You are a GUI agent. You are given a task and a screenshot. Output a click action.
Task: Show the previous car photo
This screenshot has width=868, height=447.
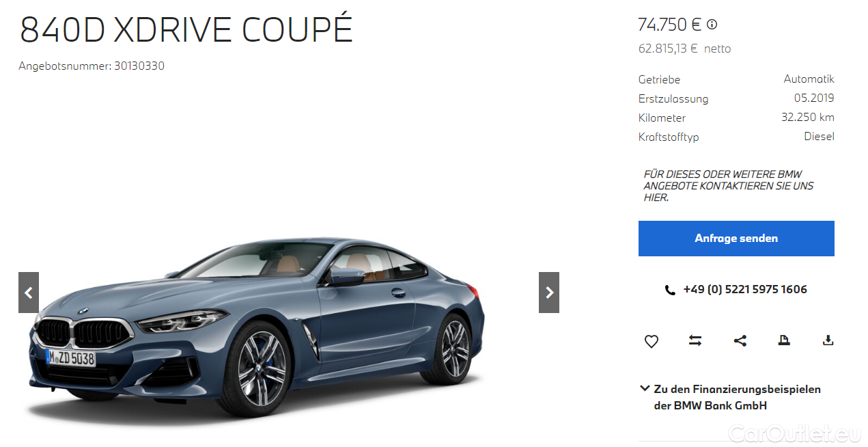[29, 293]
